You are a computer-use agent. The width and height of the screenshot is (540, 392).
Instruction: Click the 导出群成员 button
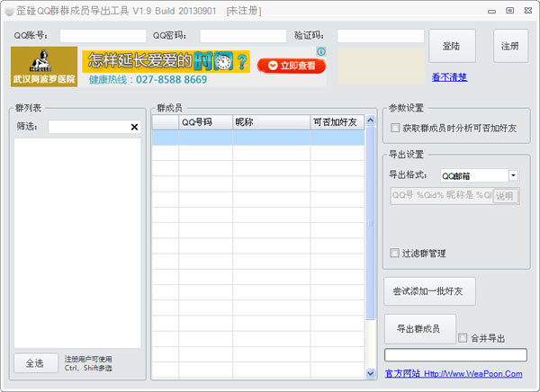419,329
